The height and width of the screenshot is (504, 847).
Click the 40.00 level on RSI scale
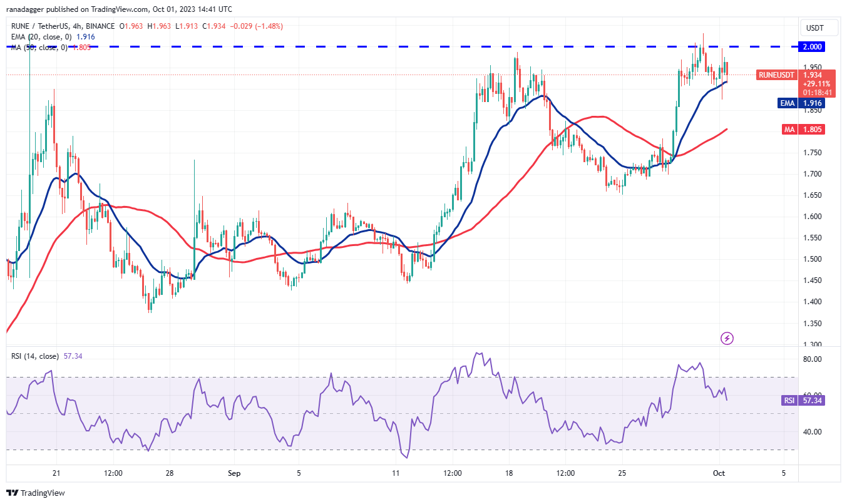point(814,432)
